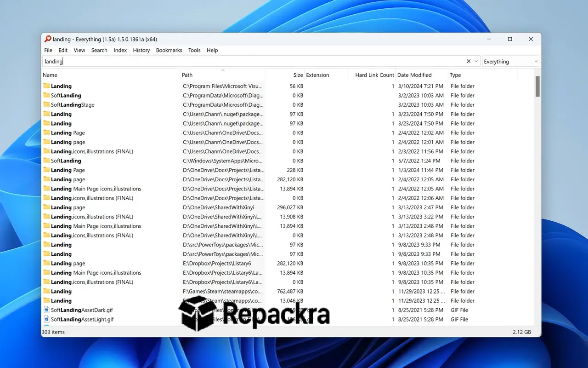The image size is (588, 368).
Task: Click 'File folder' type of SoftLandingStage row
Action: pos(463,105)
